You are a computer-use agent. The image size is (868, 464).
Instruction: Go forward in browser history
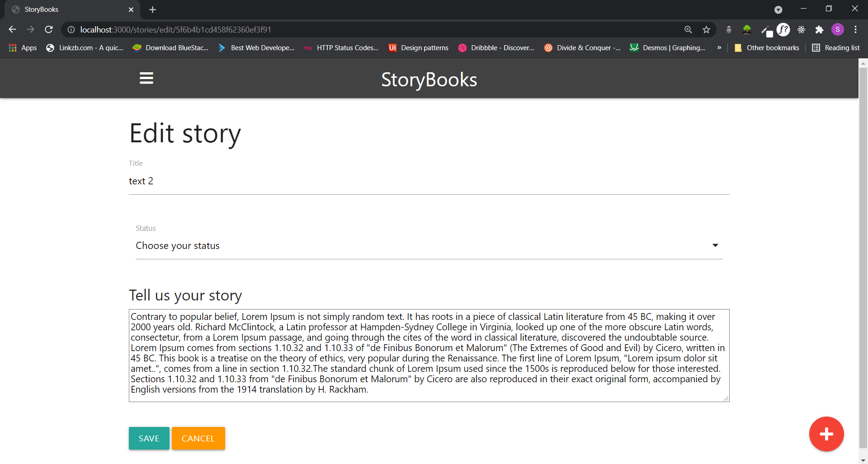[30, 29]
